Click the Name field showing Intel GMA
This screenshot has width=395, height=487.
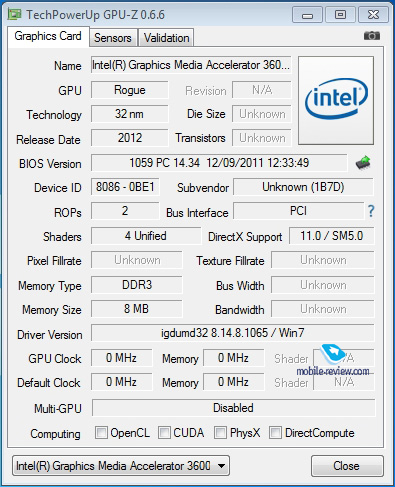(191, 65)
